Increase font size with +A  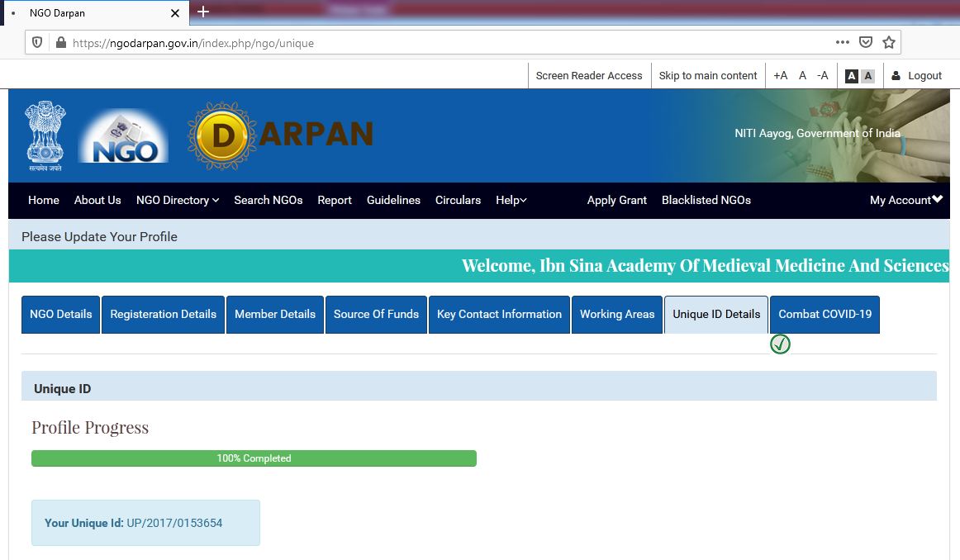point(780,75)
